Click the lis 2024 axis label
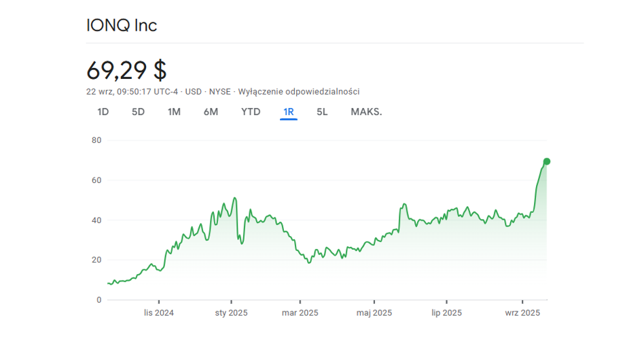 158,313
